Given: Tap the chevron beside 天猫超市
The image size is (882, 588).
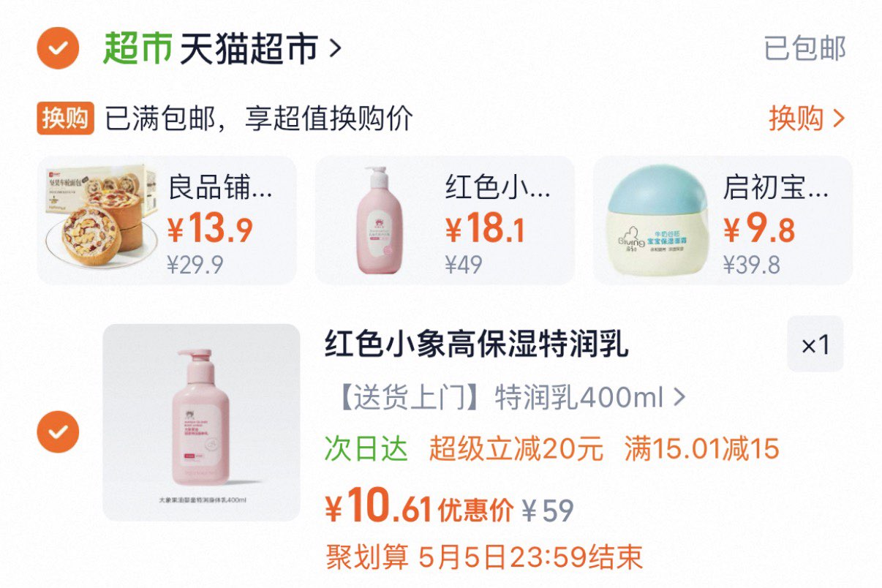Looking at the screenshot, I should click(x=335, y=49).
